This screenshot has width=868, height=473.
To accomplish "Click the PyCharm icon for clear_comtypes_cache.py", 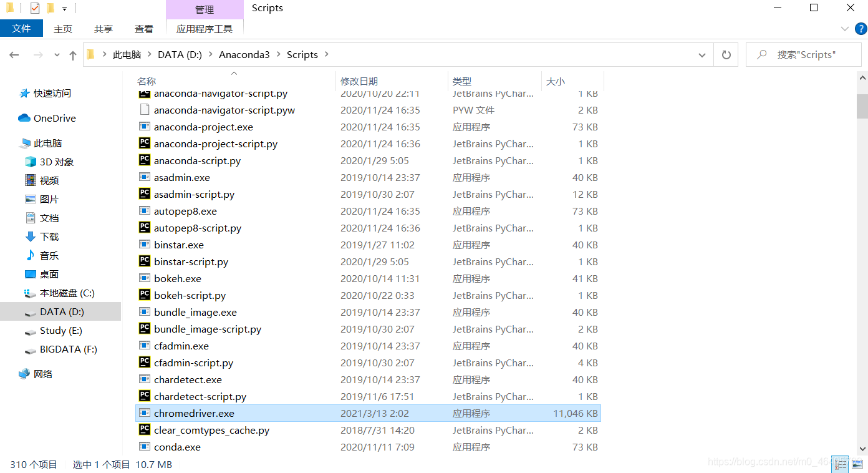I will pos(144,430).
